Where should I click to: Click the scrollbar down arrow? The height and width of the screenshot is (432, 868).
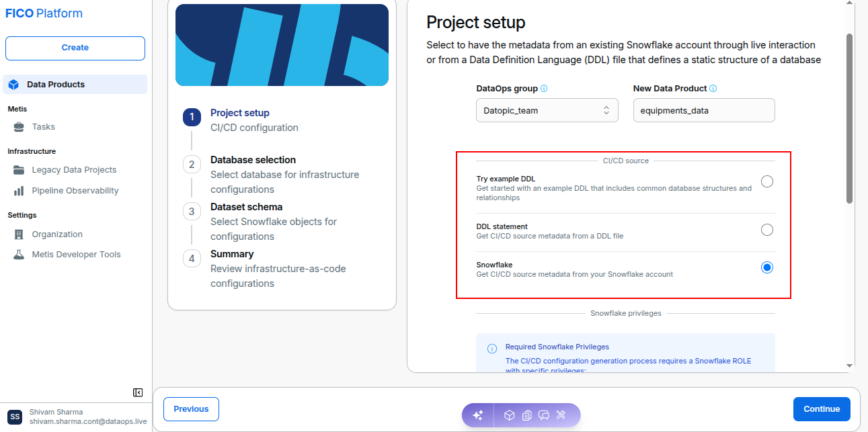pyautogui.click(x=849, y=365)
